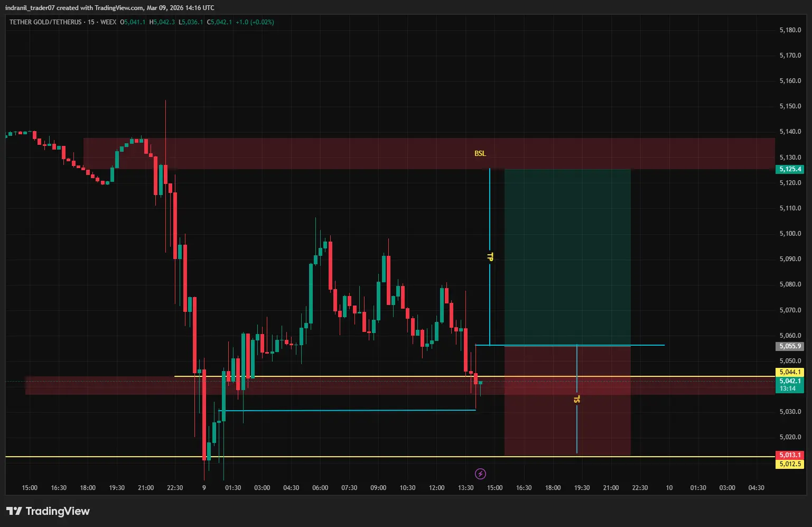Select the BSL label in the red zone
This screenshot has width=812, height=527.
pyautogui.click(x=480, y=153)
